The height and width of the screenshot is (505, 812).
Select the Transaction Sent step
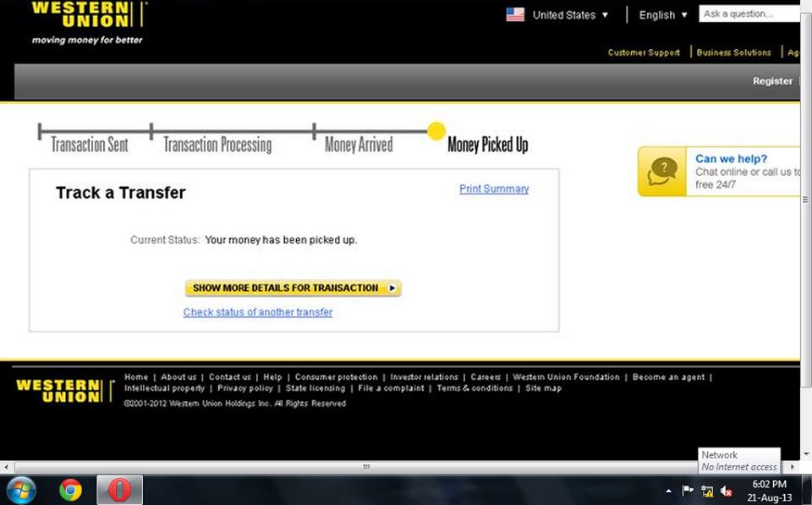click(x=89, y=145)
